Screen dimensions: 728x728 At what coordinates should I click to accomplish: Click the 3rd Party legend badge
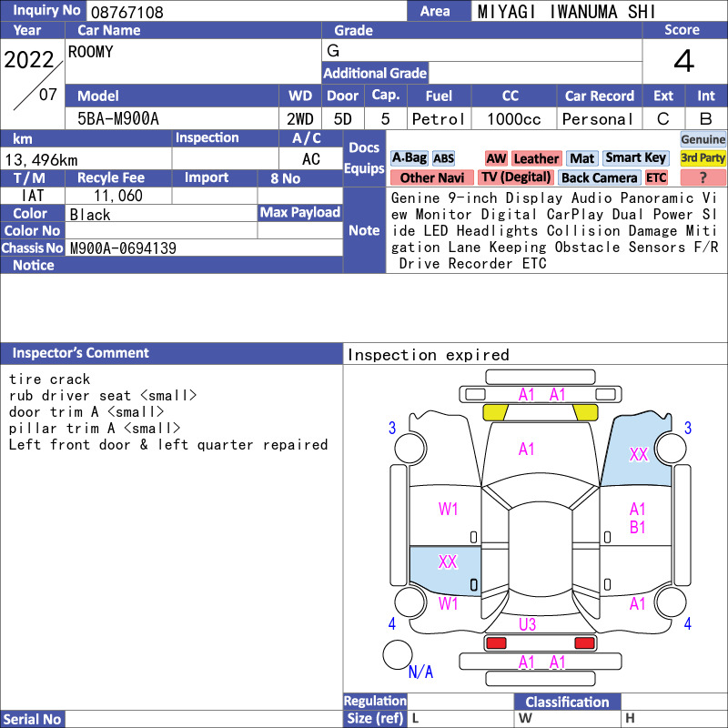(703, 157)
